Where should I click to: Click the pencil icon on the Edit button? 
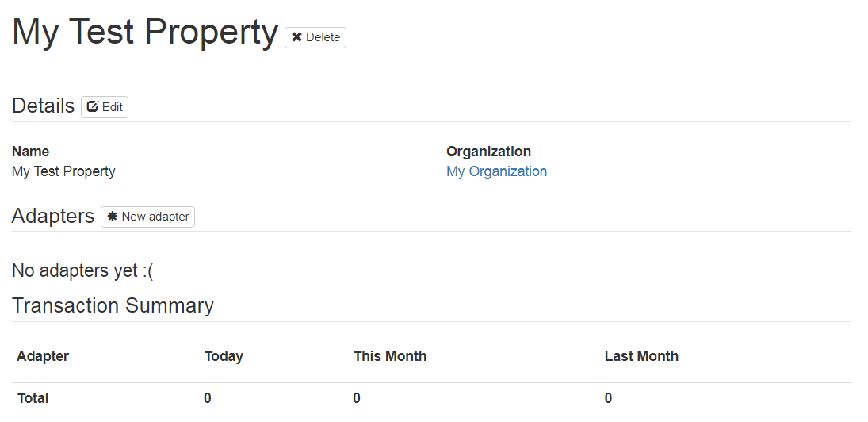pyautogui.click(x=93, y=107)
